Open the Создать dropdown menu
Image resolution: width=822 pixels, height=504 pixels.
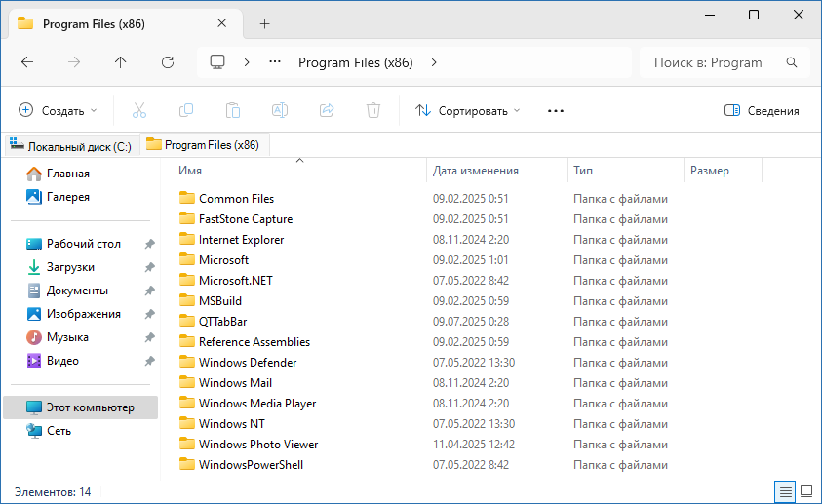[58, 110]
